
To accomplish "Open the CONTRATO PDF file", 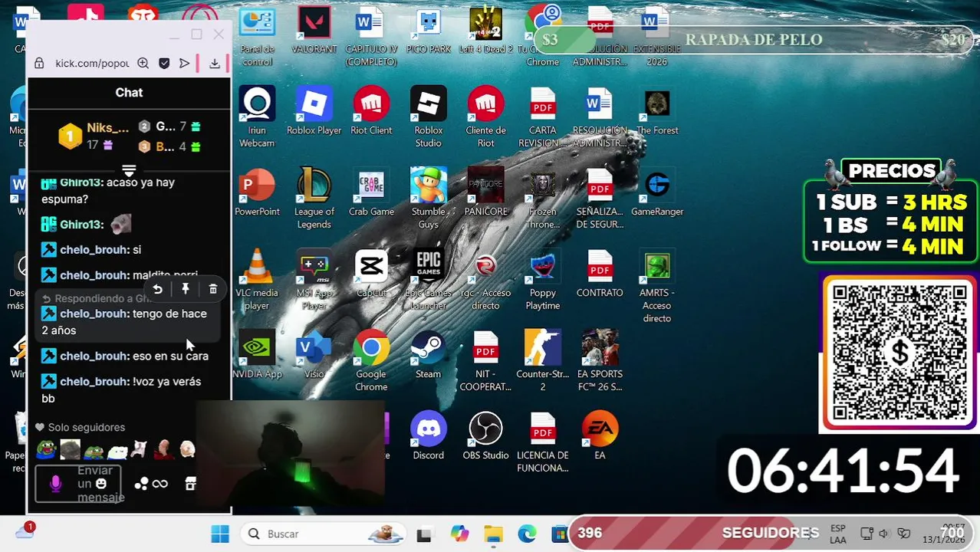I will point(600,274).
